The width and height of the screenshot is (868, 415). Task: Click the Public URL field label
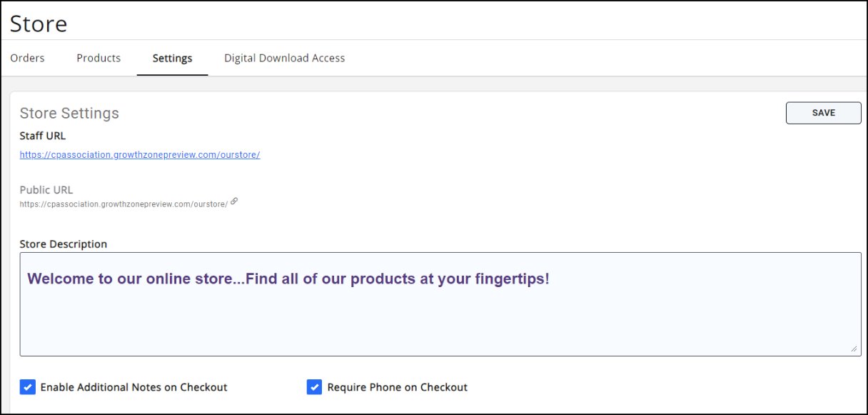click(x=46, y=190)
